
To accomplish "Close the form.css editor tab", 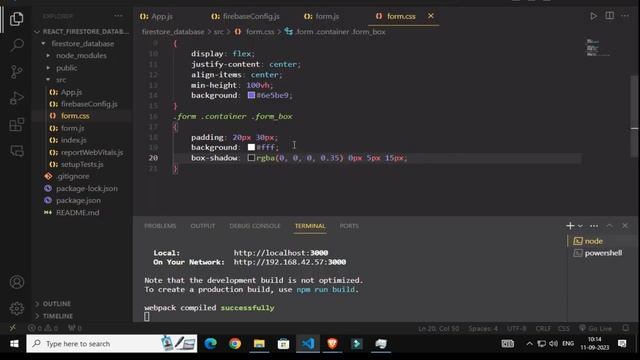I will 431,16.
